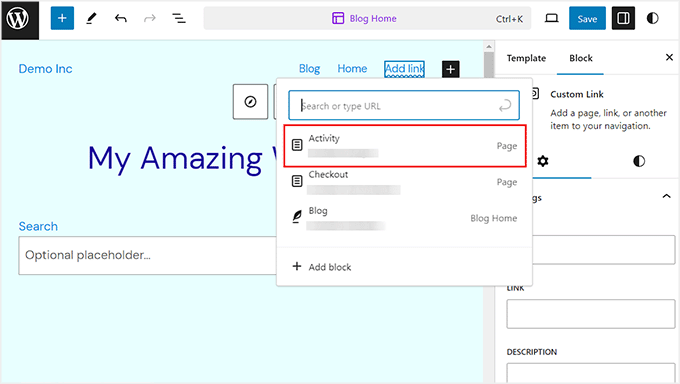Select the Checkout page suggestion
The width and height of the screenshot is (680, 384).
click(405, 182)
